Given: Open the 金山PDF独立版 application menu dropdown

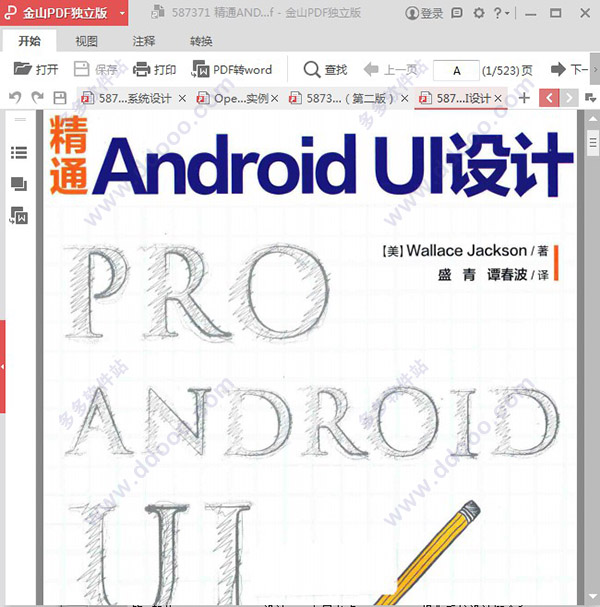Looking at the screenshot, I should tap(122, 13).
